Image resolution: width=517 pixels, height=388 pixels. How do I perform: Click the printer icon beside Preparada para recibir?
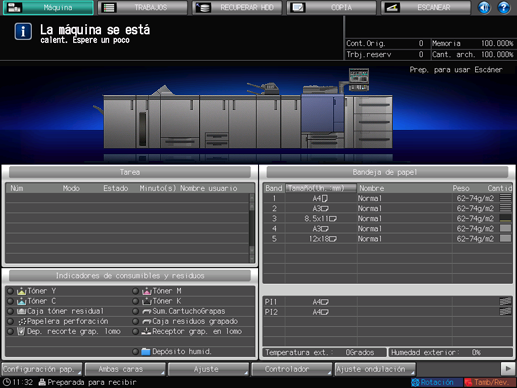point(42,382)
